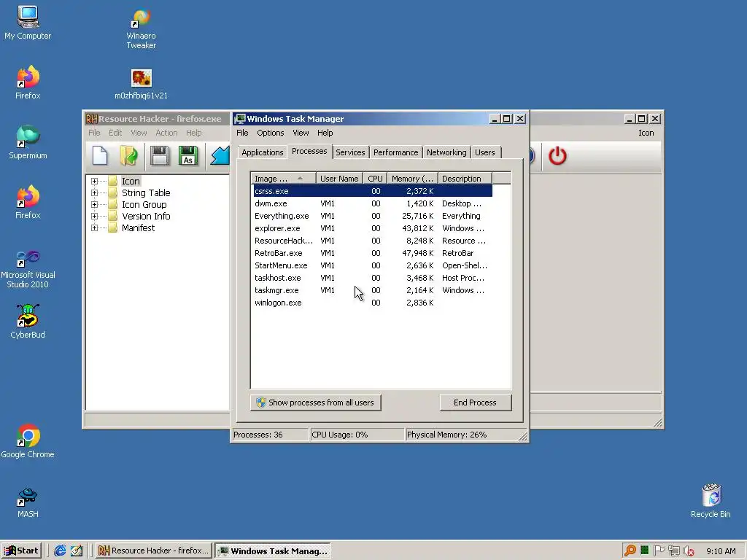The image size is (747, 560).
Task: Click the Save floppy icon in Resource Hacker
Action: click(159, 156)
